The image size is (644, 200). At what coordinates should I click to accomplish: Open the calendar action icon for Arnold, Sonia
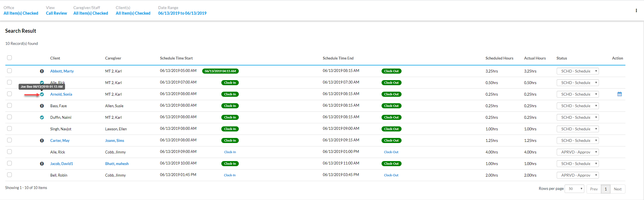[x=619, y=94]
